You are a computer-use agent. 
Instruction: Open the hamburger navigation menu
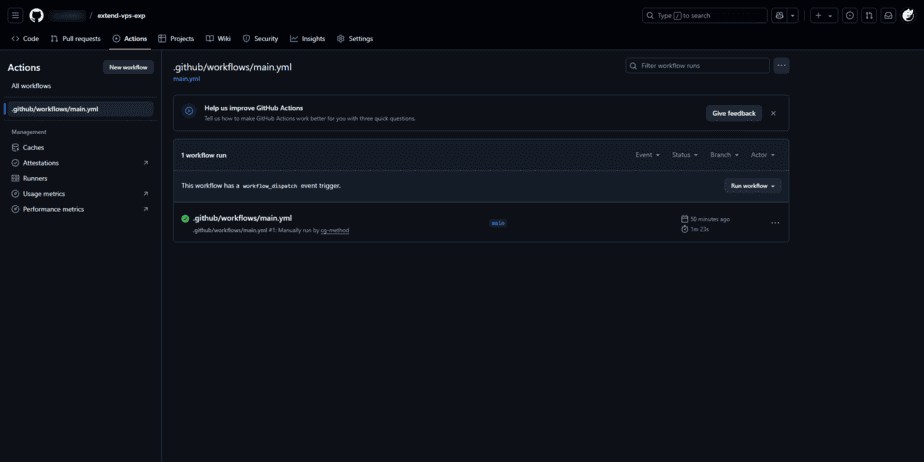(x=15, y=15)
